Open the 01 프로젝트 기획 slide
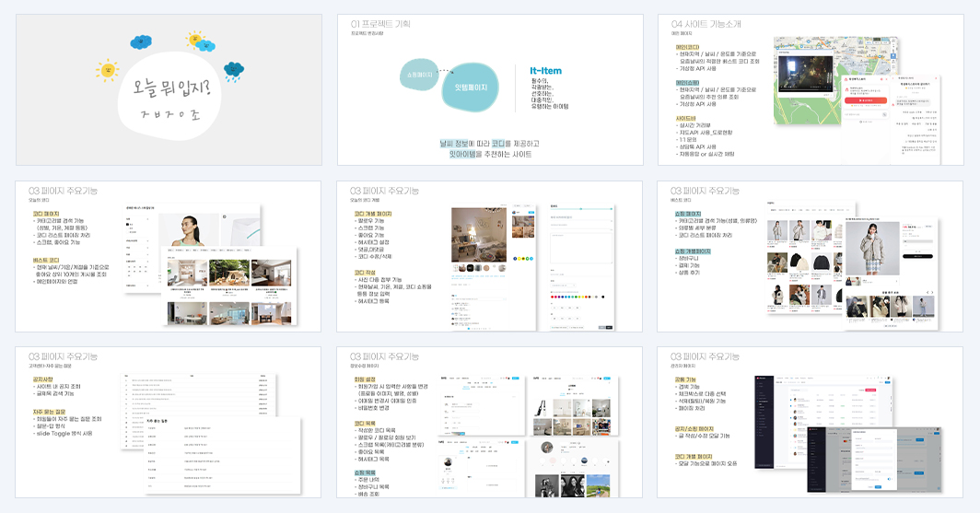The width and height of the screenshot is (980, 513). [490, 90]
